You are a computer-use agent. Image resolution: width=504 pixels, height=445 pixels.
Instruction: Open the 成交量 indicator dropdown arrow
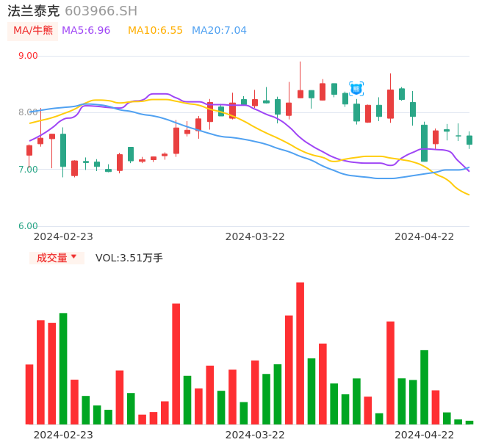(x=73, y=257)
